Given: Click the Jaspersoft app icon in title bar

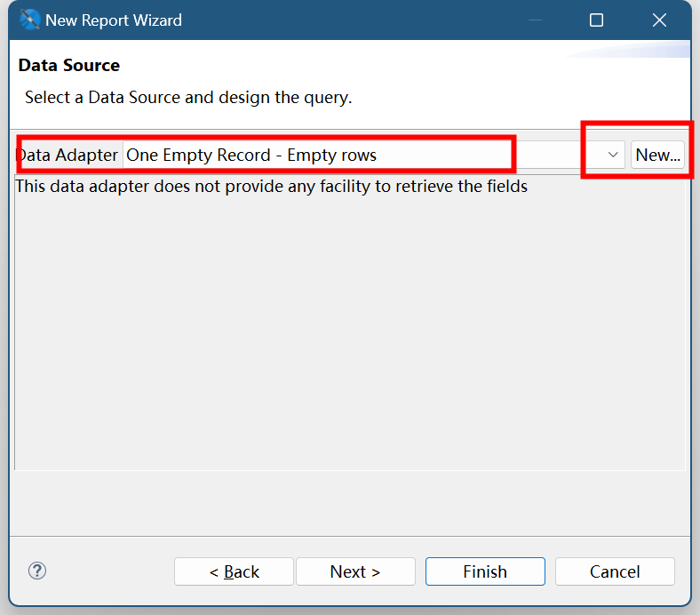Looking at the screenshot, I should coord(29,20).
